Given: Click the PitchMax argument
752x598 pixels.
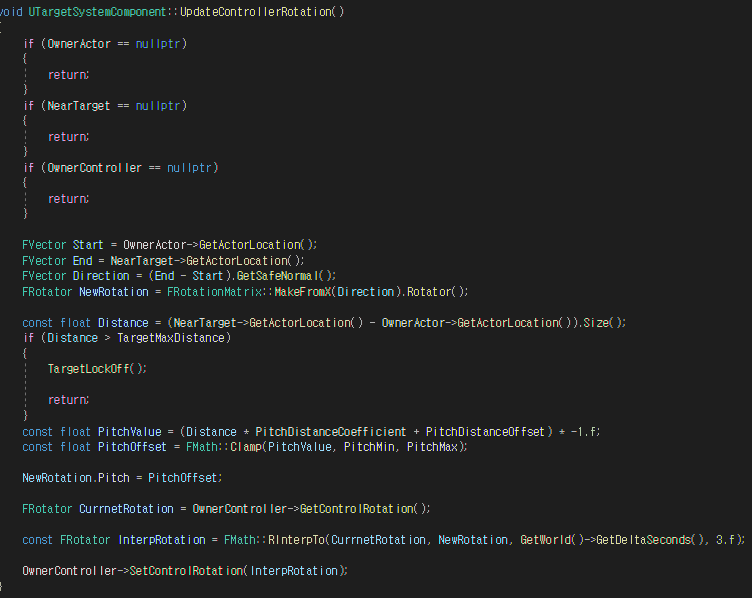Looking at the screenshot, I should (x=432, y=447).
